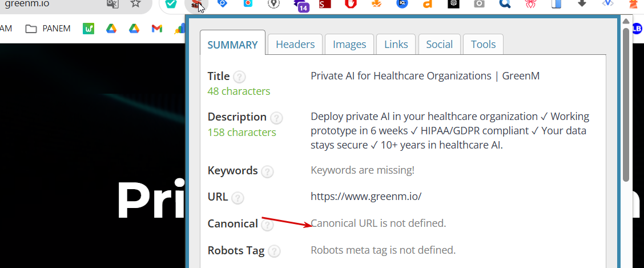The height and width of the screenshot is (268, 644).
Task: Click the help icon next to Title
Action: 240,77
